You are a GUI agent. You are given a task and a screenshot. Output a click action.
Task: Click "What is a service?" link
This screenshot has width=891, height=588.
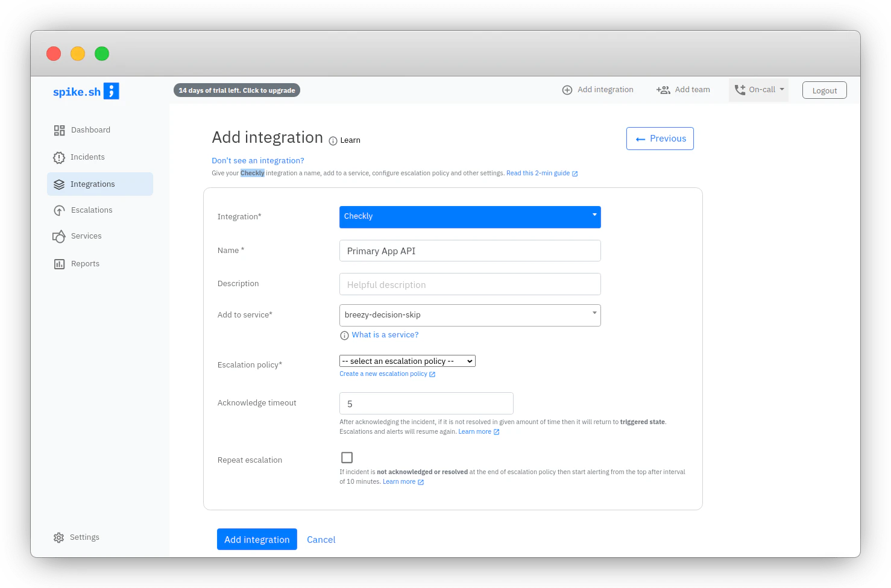385,335
